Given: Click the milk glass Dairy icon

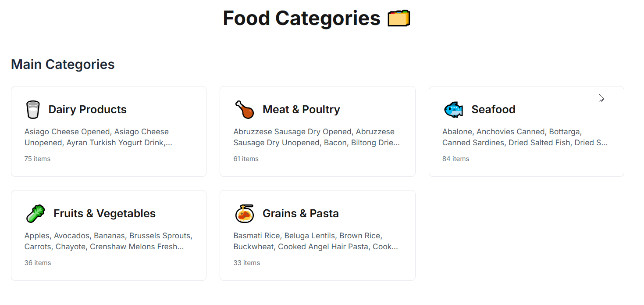Looking at the screenshot, I should (x=32, y=109).
